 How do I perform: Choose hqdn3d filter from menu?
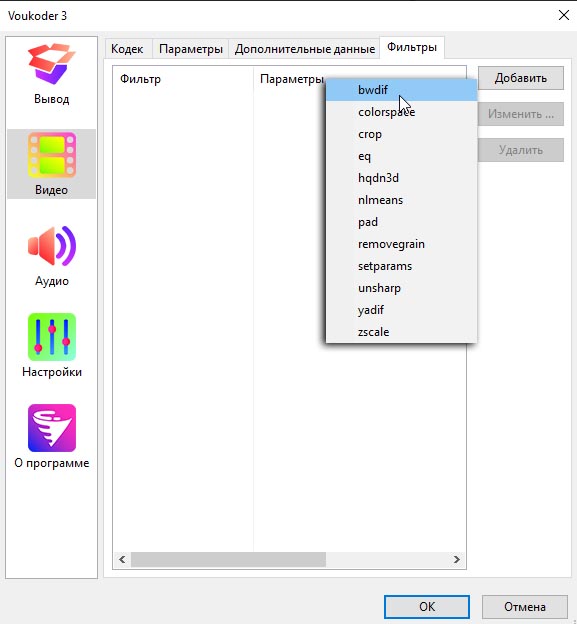tap(401, 178)
